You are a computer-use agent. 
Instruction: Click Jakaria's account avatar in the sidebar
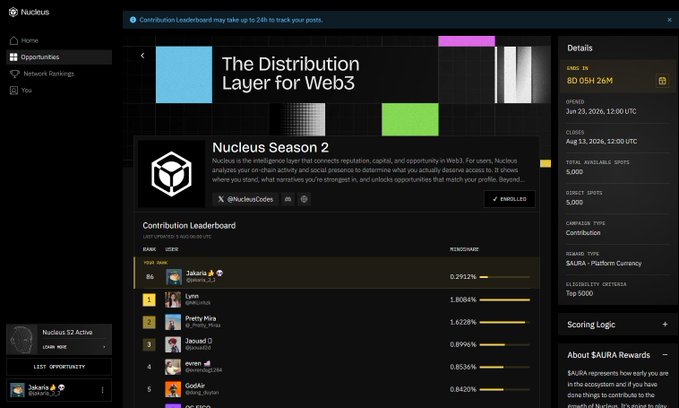pos(17,390)
